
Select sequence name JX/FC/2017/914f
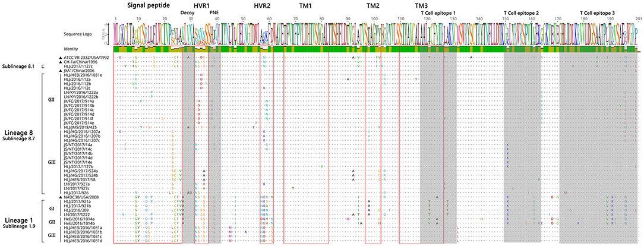point(79,118)
